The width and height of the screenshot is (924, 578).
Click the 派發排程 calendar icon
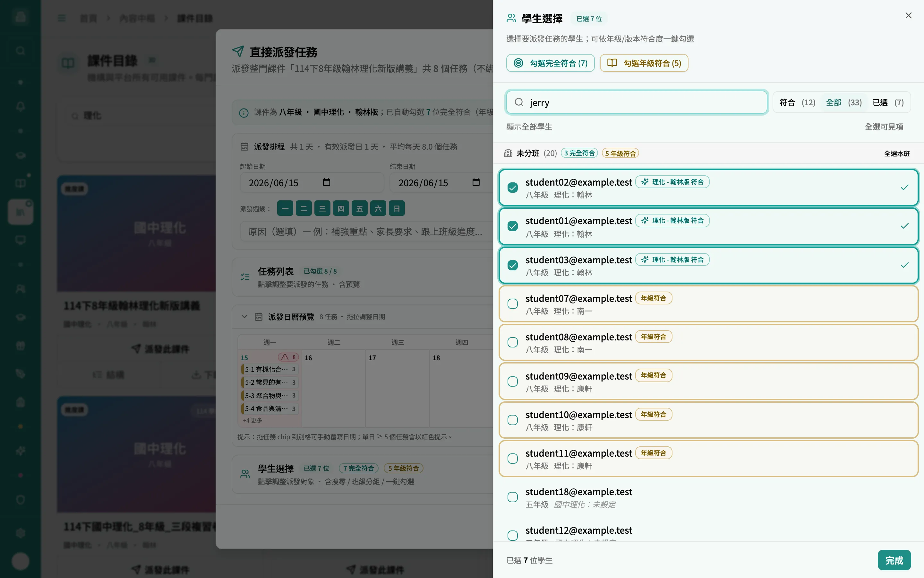click(x=244, y=147)
